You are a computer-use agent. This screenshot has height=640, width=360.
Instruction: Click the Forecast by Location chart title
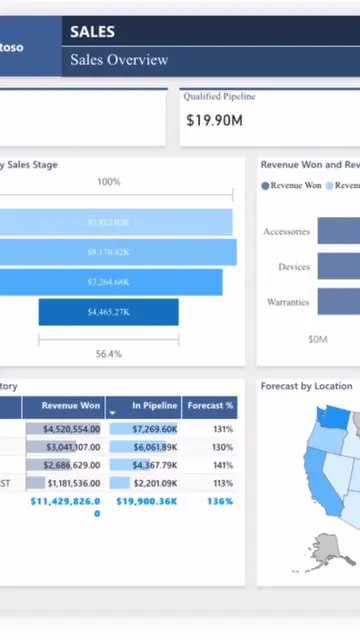[x=307, y=386]
